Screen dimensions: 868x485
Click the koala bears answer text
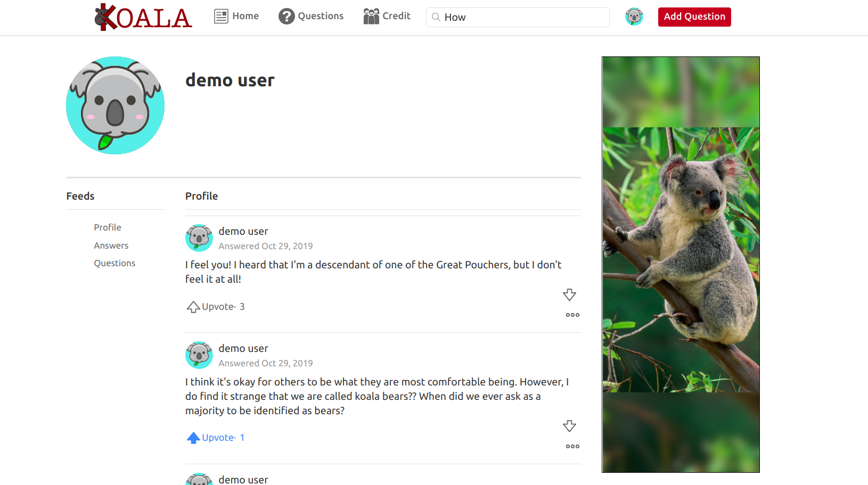[x=377, y=396]
